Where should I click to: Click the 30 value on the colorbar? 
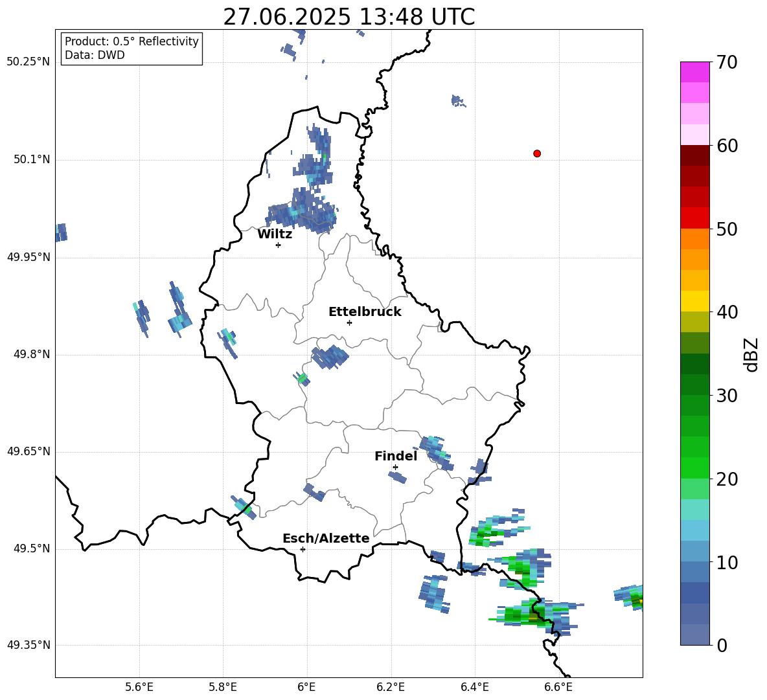(727, 396)
